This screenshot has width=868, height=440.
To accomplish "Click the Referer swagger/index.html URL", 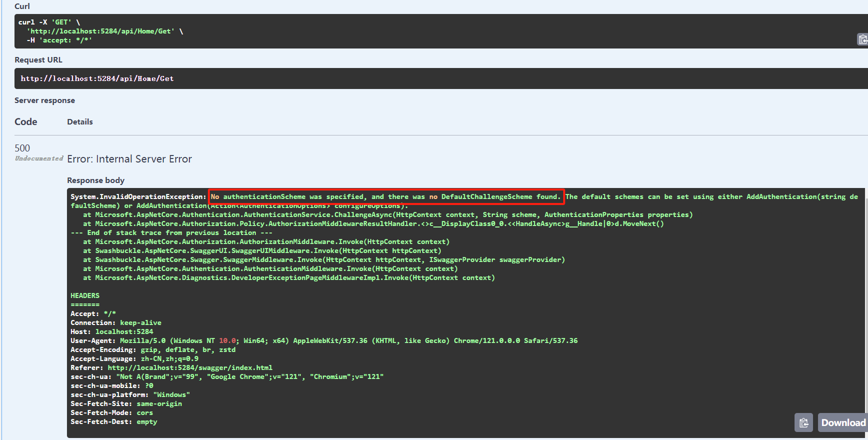I will pos(190,367).
